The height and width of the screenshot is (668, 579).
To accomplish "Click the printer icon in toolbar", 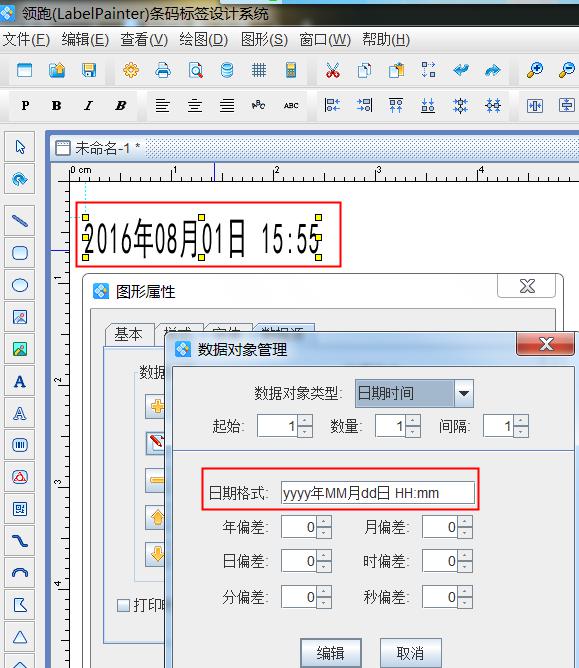I will coord(163,70).
